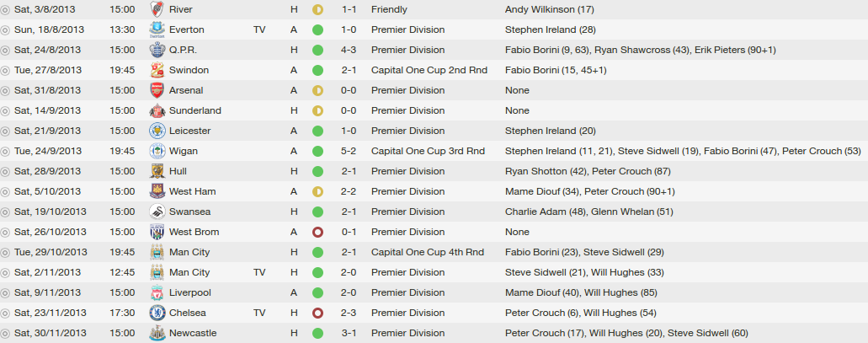This screenshot has height=343, width=868.
Task: Click green win indicator for Newcastle match
Action: [x=317, y=334]
